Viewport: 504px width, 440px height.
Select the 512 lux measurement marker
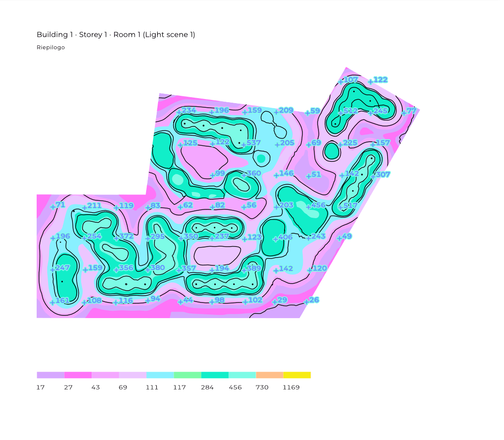point(341,112)
